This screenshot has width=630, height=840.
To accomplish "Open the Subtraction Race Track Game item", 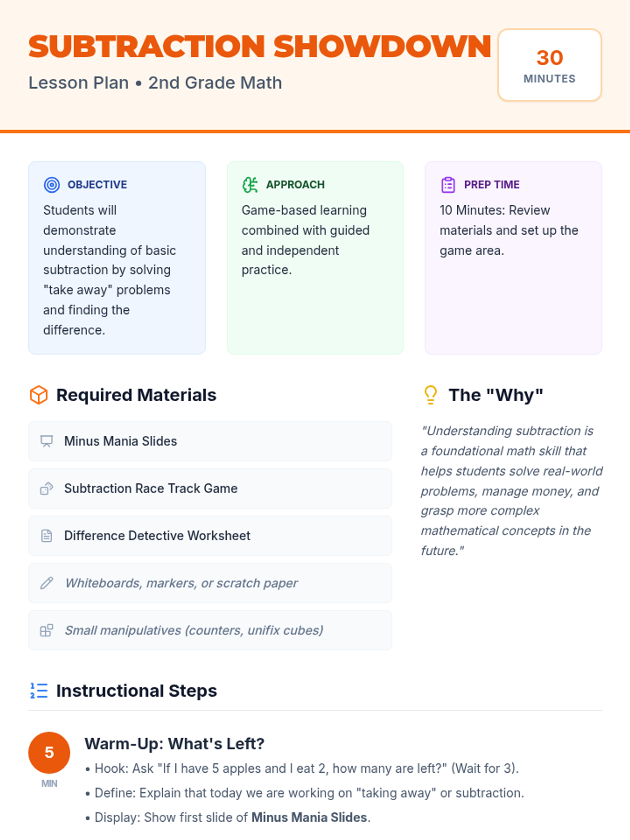I will [210, 488].
